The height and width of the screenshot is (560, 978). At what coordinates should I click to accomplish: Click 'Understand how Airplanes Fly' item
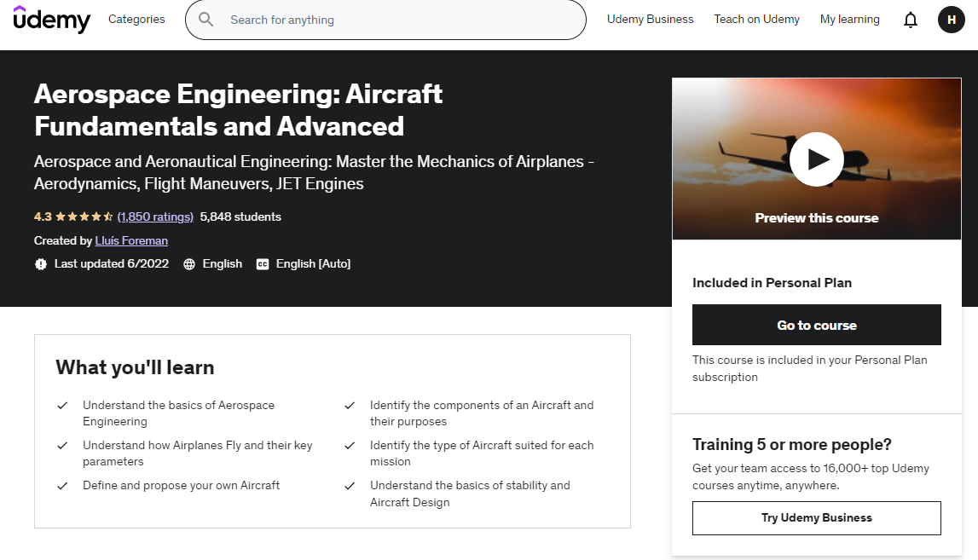197,453
